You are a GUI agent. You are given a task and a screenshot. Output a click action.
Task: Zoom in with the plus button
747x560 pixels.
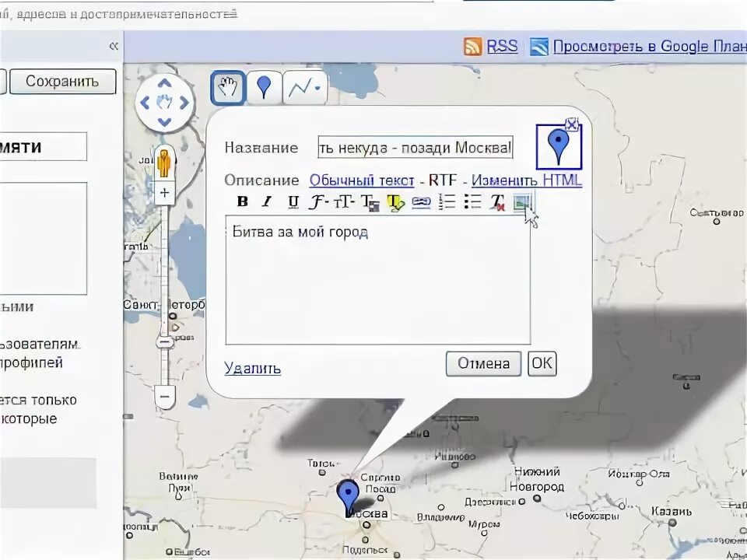164,193
